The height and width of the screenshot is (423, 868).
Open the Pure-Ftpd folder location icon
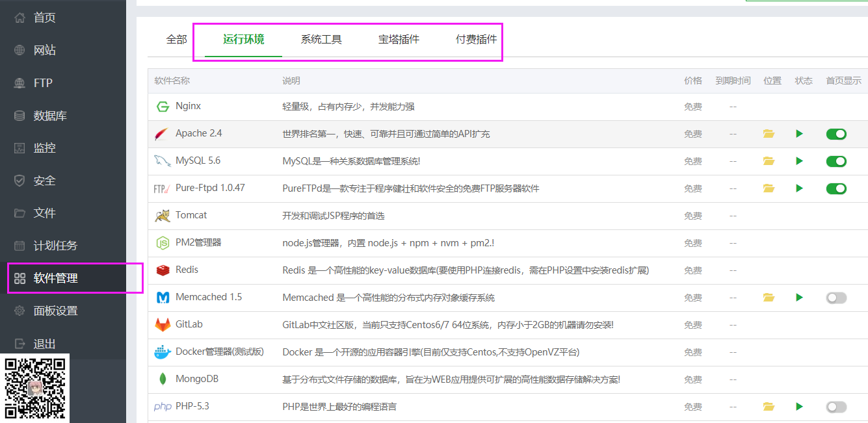point(769,188)
